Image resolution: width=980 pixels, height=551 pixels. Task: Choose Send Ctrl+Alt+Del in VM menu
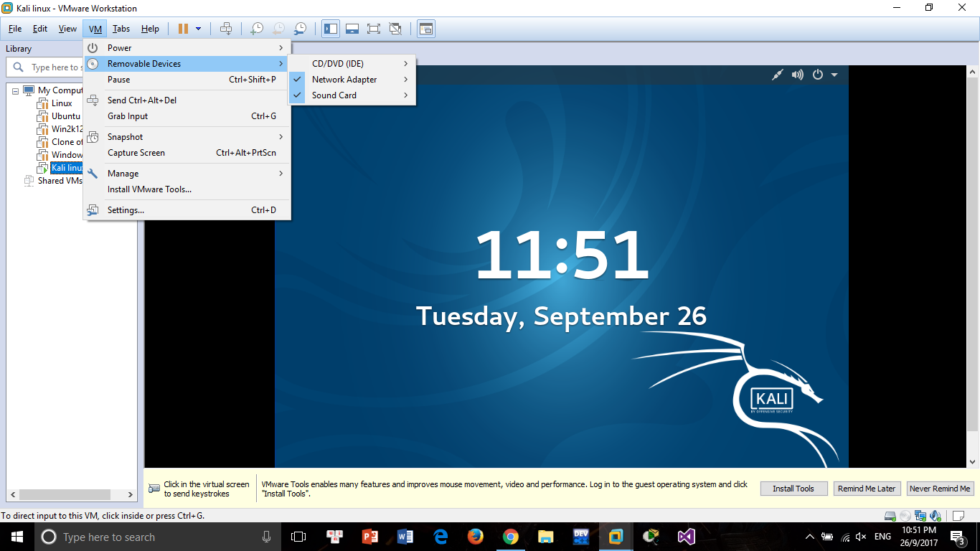point(187,100)
